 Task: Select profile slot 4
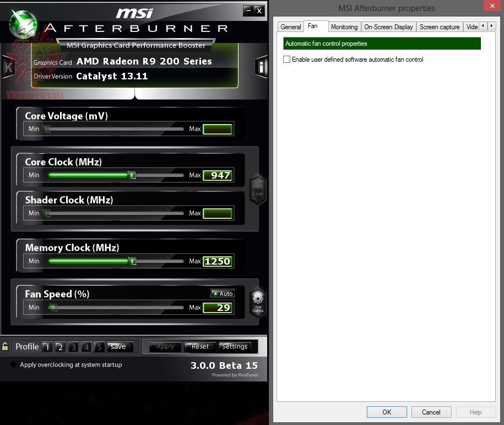86,347
